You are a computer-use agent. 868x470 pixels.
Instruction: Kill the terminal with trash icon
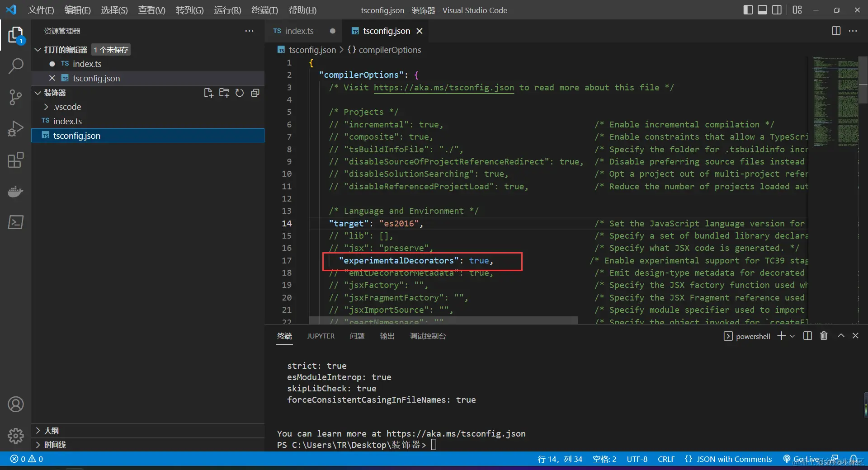(824, 336)
